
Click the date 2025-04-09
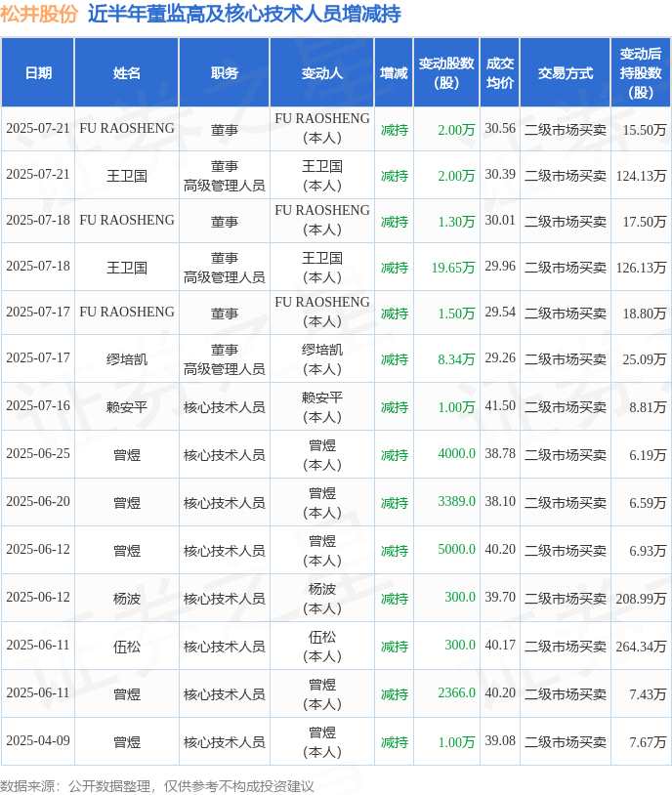point(38,740)
